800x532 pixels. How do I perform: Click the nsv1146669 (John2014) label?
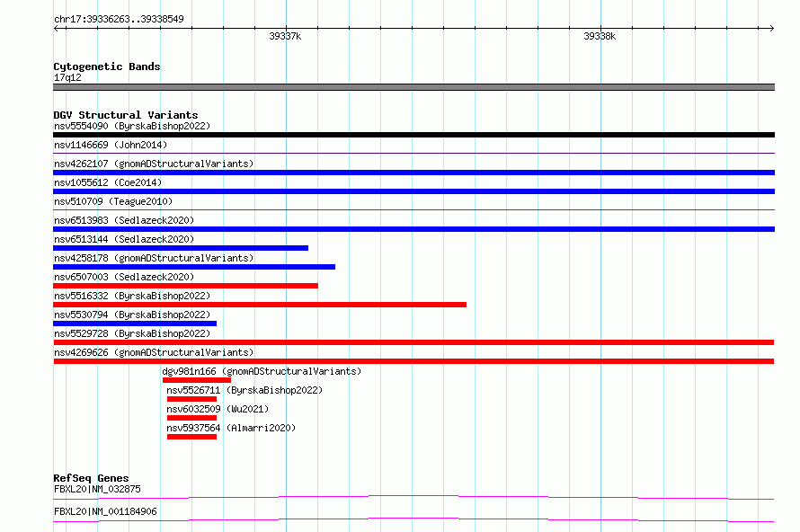point(111,145)
